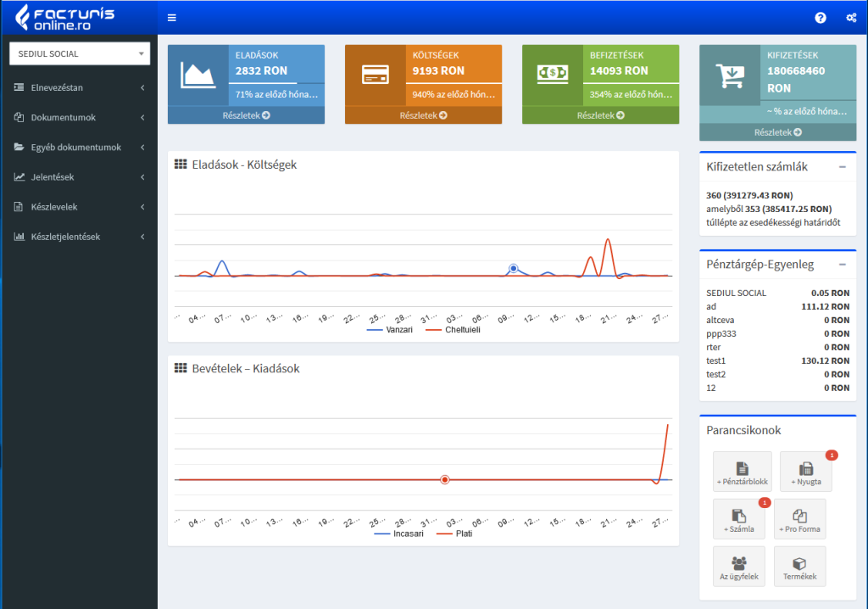Screen dimensions: 868x609
Task: Expand the Készlevelek menu chevron
Action: [x=142, y=207]
